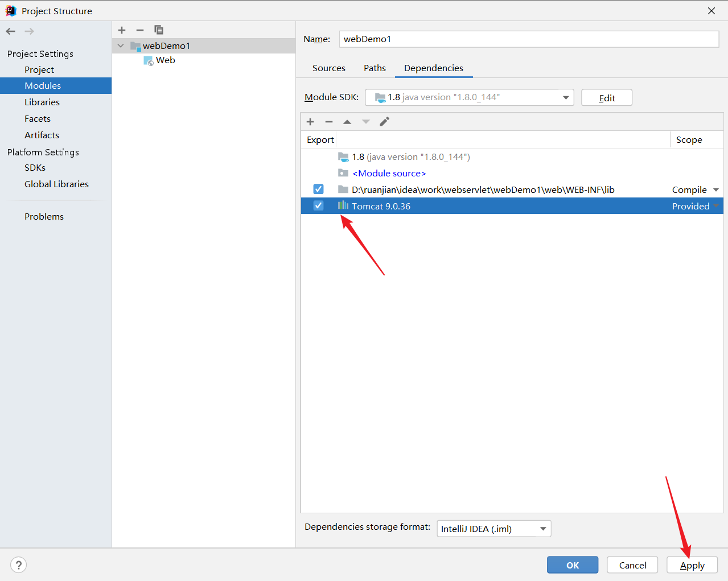Toggle export checkbox for Tomcat 9.0.36
The width and height of the screenshot is (728, 581).
[318, 205]
